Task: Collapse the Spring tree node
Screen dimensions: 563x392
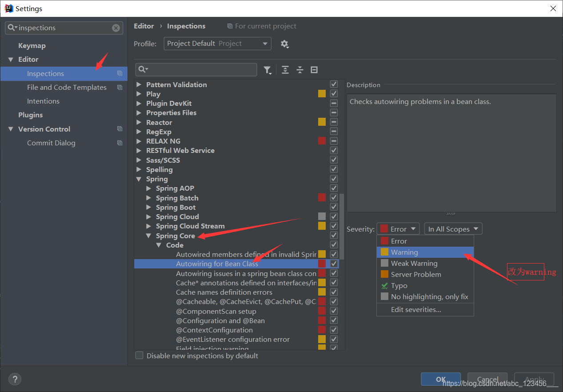Action: [x=139, y=179]
